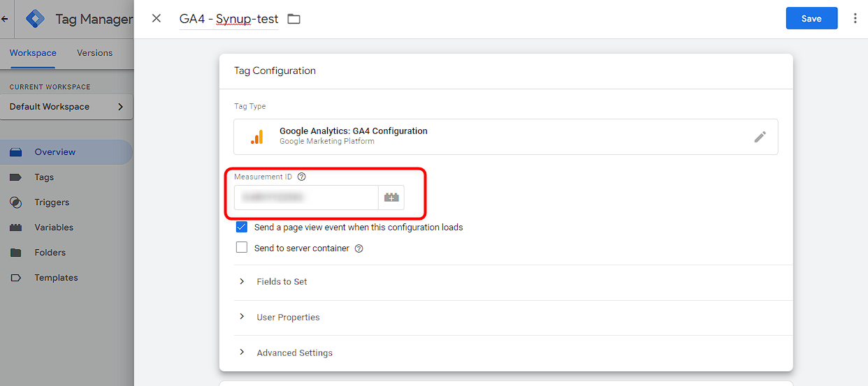Click the Templates tag outline icon
The image size is (868, 386).
[15, 278]
